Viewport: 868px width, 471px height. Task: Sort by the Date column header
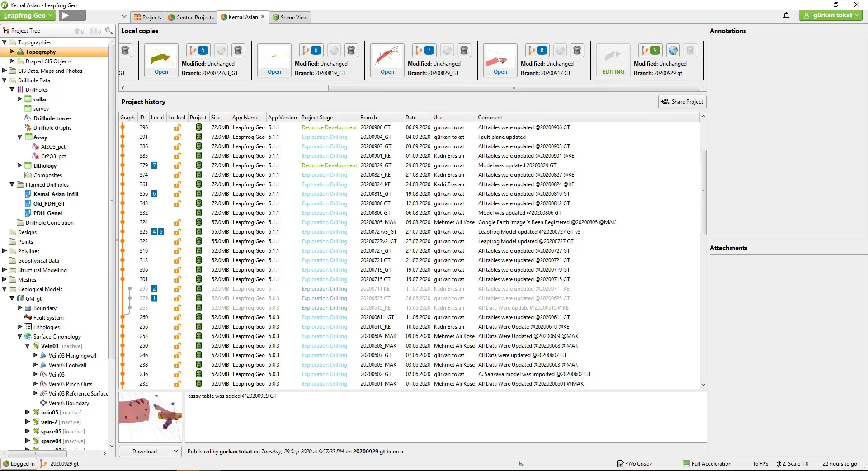[417, 117]
